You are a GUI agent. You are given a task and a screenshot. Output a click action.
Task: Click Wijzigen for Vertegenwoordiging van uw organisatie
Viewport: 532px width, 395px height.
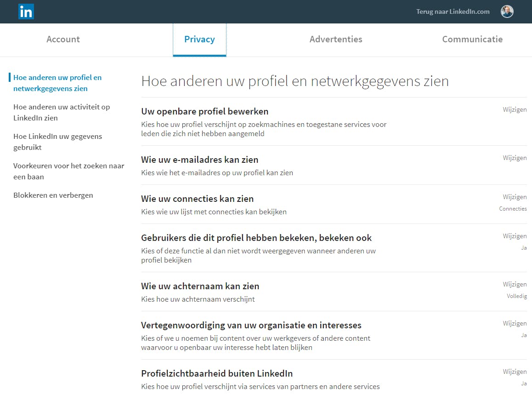pyautogui.click(x=515, y=323)
